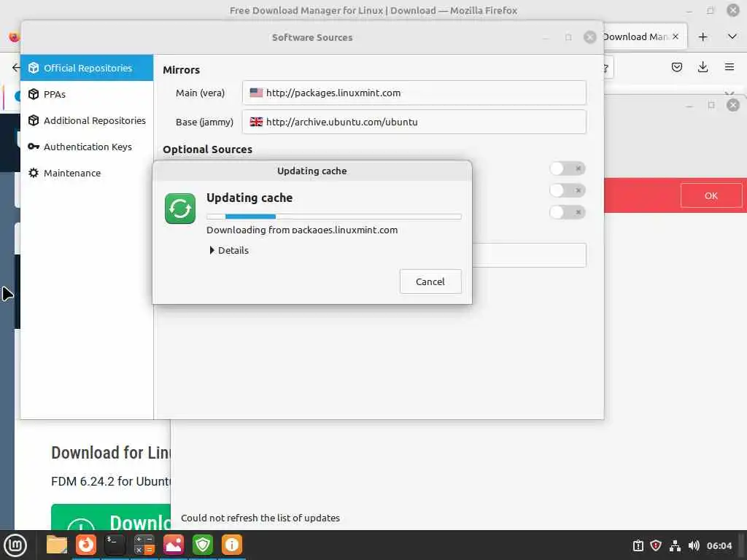Viewport: 747px width, 560px height.
Task: Click the US flag in the Main mirror
Action: point(256,93)
